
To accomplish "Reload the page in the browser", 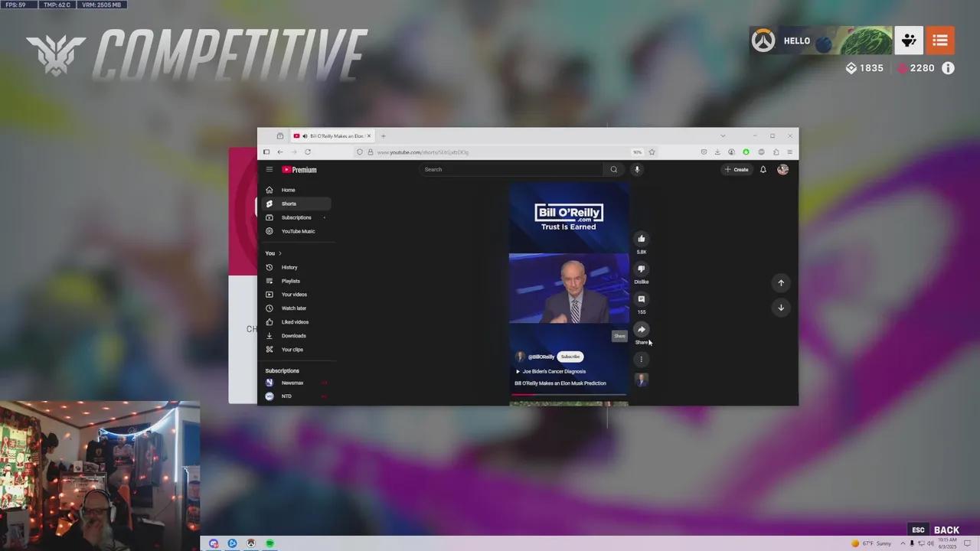I will (308, 152).
